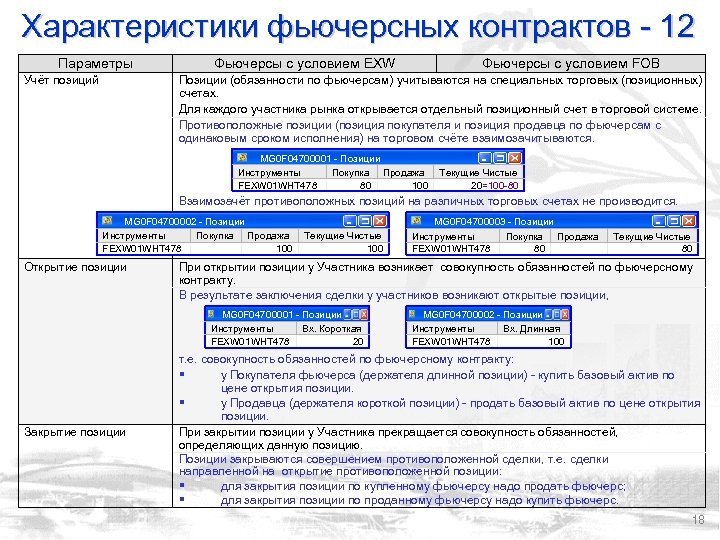
Task: Maximize the MG0F04700001 window showing 20=100-80
Action: tap(500, 158)
